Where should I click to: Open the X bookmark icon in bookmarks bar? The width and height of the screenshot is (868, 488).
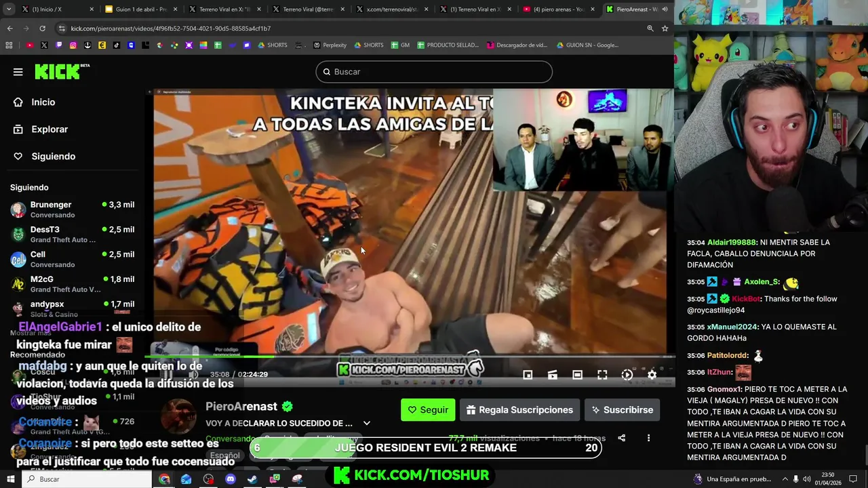(44, 45)
